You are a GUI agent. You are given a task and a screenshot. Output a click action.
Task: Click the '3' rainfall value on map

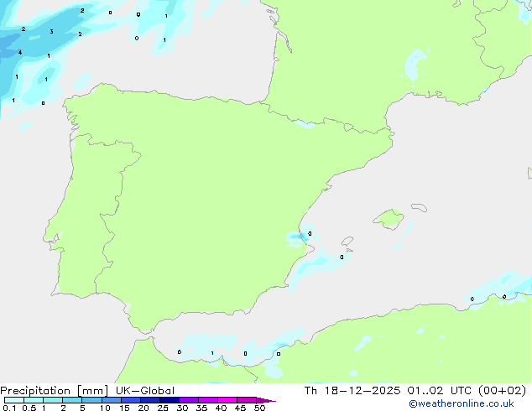pyautogui.click(x=51, y=32)
